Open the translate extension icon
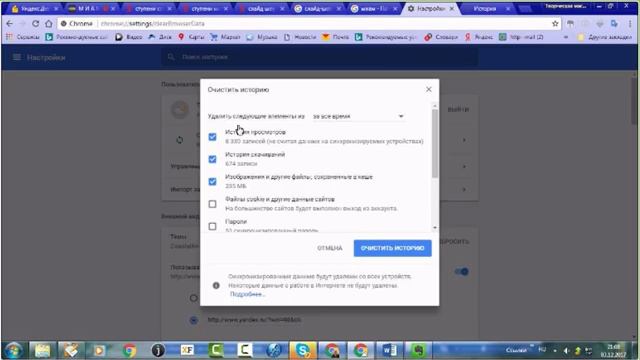640x360 pixels. (x=614, y=24)
